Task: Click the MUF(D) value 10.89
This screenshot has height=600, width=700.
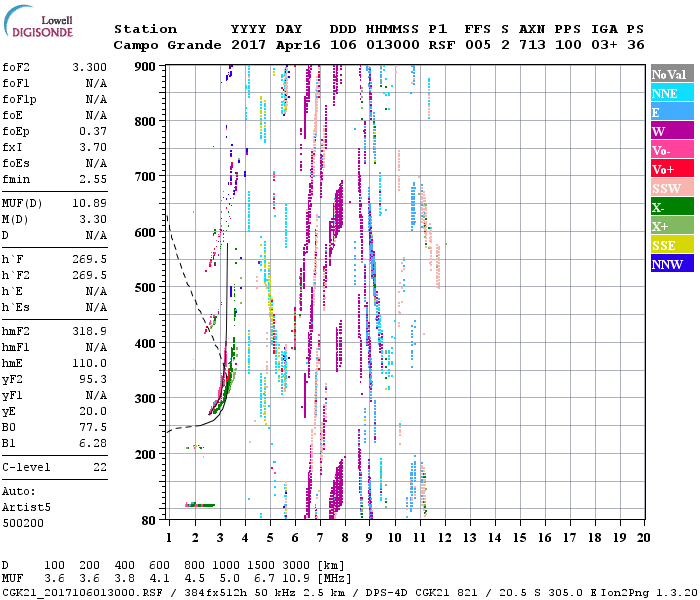Action: pos(89,204)
